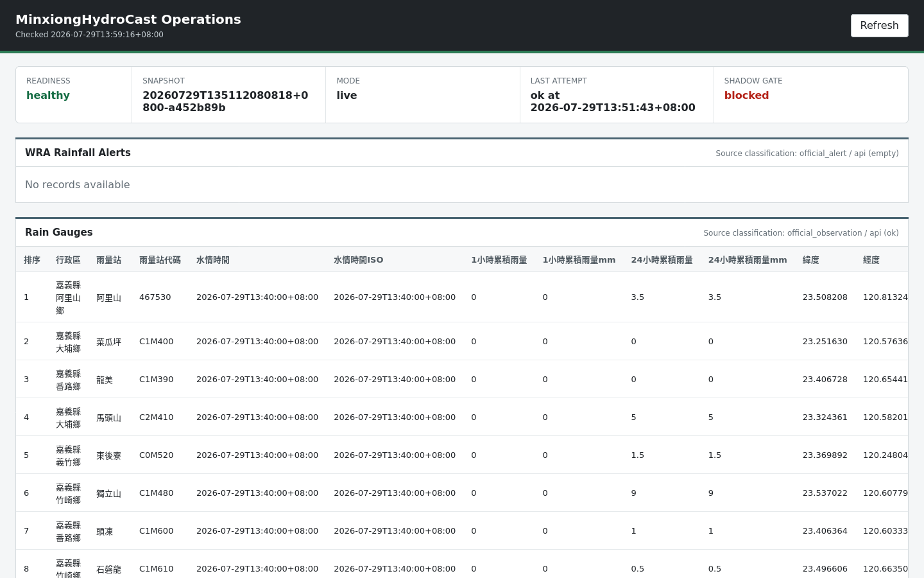The image size is (924, 578).
Task: Select latitude 23.406728
Action: coord(825,380)
